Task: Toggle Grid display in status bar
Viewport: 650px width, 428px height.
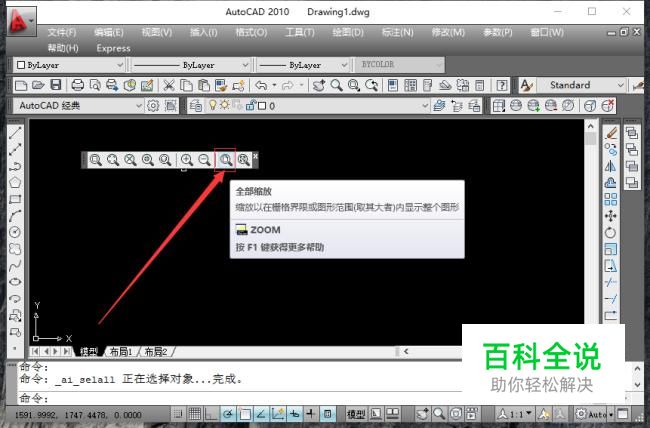Action: 194,413
